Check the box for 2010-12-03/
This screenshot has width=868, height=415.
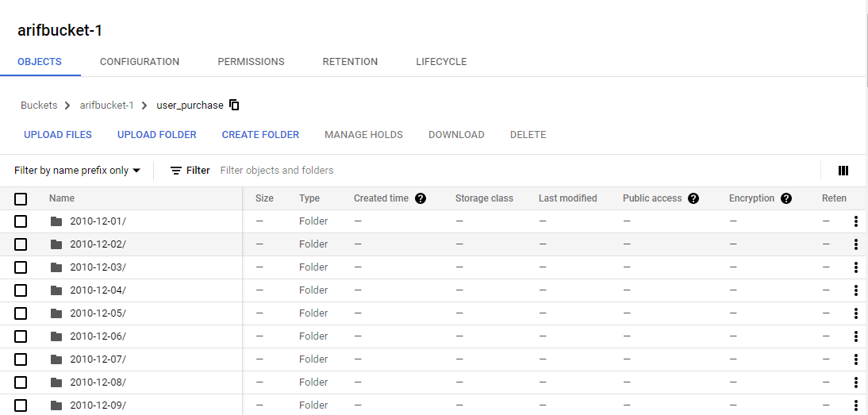[x=21, y=267]
